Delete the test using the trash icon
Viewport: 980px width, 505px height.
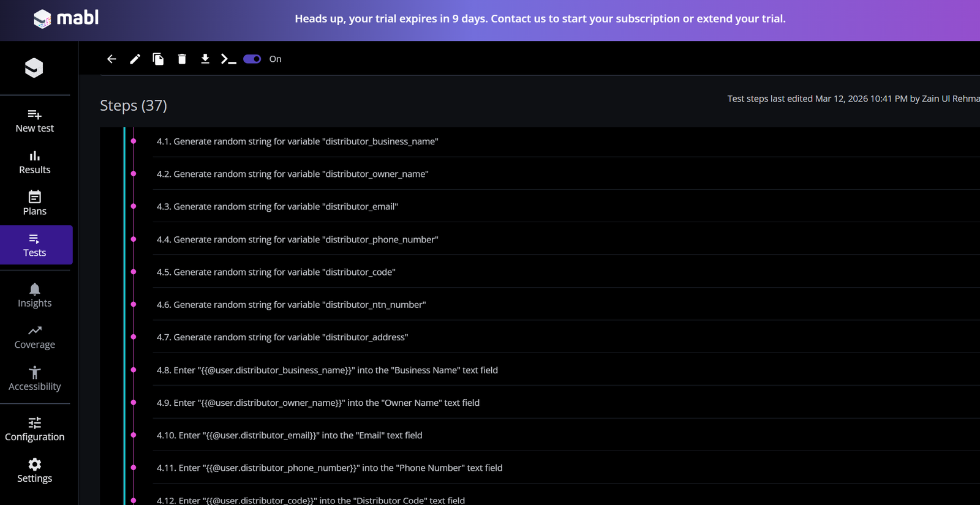[182, 59]
